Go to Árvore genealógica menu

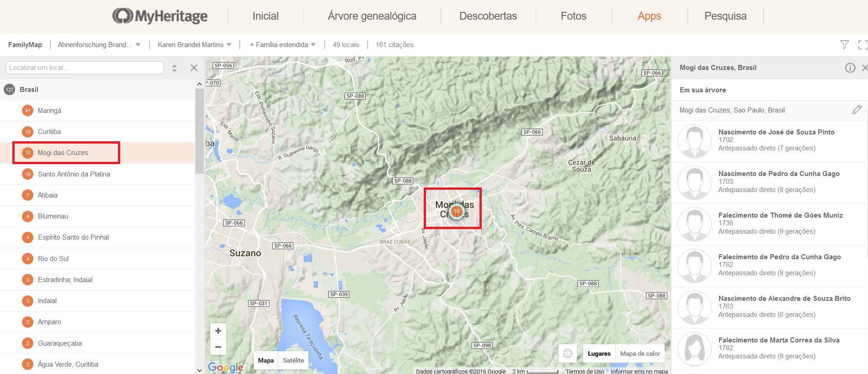tap(372, 16)
